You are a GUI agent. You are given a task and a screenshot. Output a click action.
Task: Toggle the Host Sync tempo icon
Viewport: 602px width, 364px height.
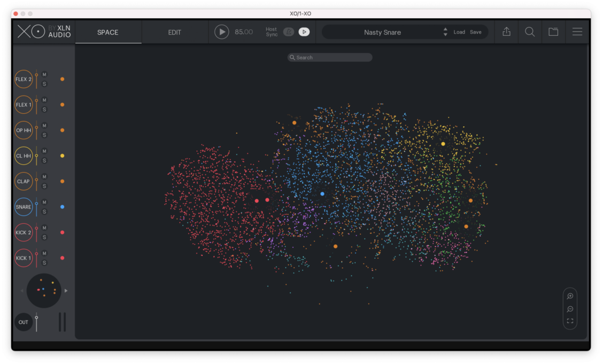pyautogui.click(x=289, y=32)
